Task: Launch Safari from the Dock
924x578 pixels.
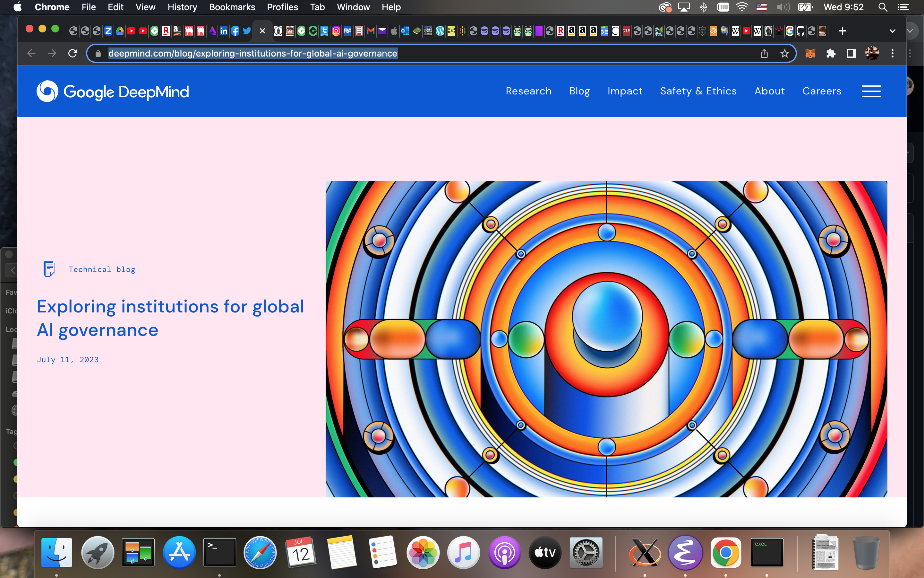Action: coord(260,552)
